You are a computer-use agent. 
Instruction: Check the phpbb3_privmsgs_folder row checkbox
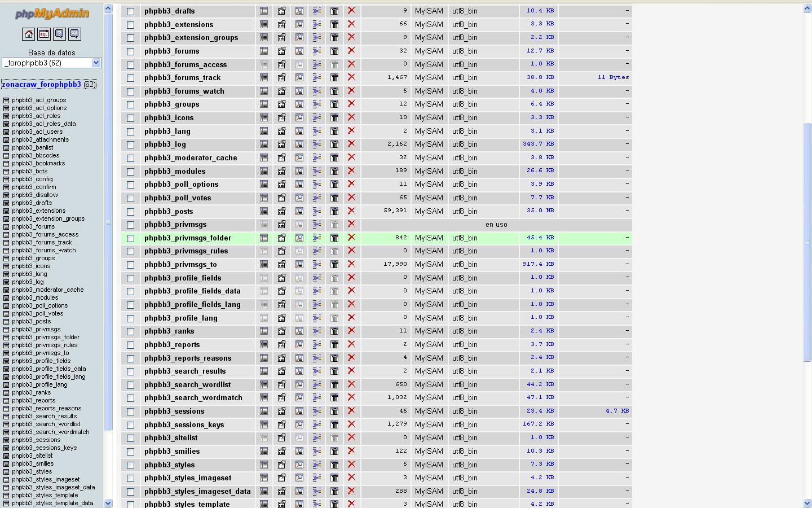click(x=131, y=238)
